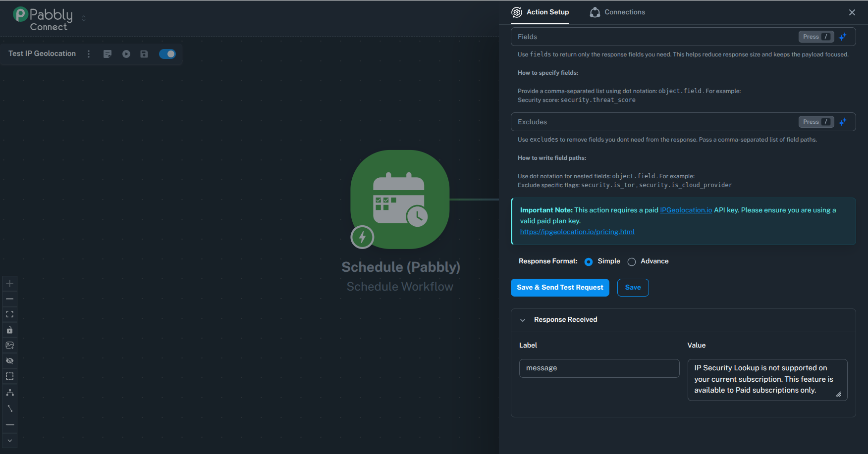
Task: Open the ipgeolocation.io pricing URL
Action: coord(577,232)
